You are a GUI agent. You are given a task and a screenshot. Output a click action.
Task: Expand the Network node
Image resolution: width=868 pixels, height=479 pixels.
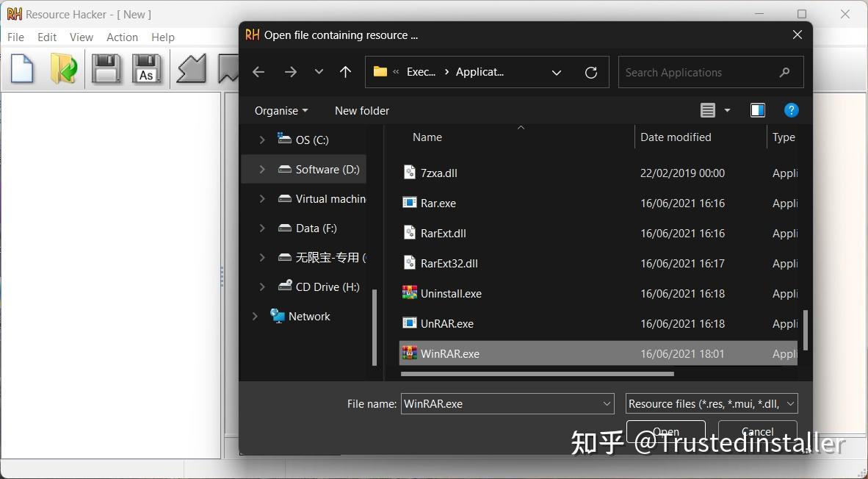pos(255,316)
